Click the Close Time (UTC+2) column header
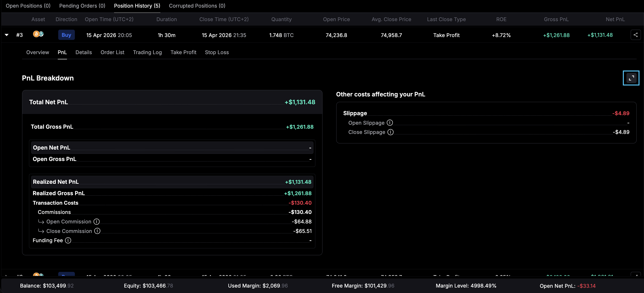Screen dimensions: 644x293 (224, 19)
